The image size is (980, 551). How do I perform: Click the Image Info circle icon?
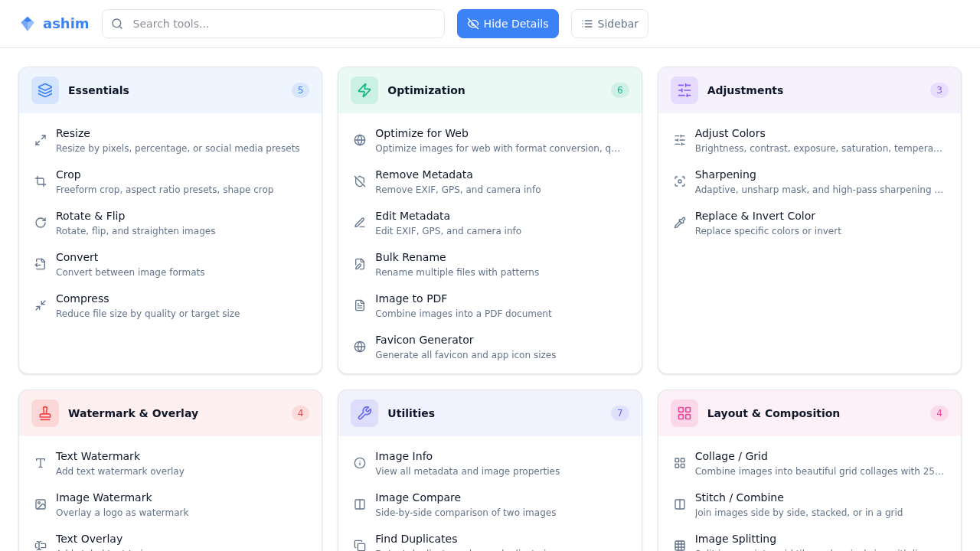[360, 463]
